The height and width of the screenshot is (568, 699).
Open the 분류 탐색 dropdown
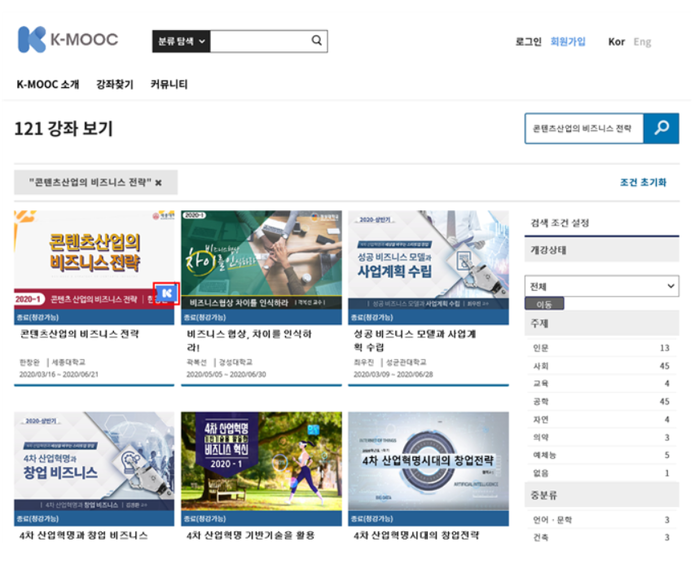click(181, 41)
